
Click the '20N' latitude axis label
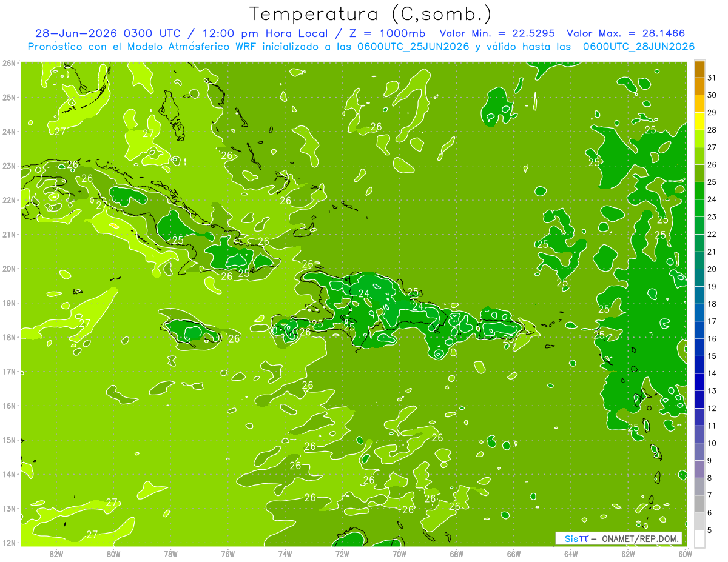point(9,269)
